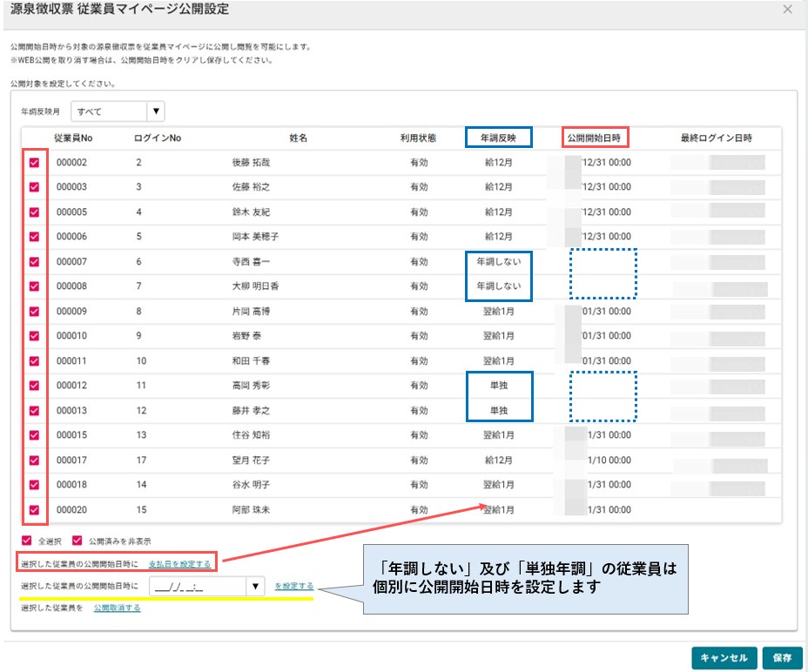Toggle checkbox for 大柳 明日香
Image resolution: width=808 pixels, height=672 pixels.
[35, 286]
